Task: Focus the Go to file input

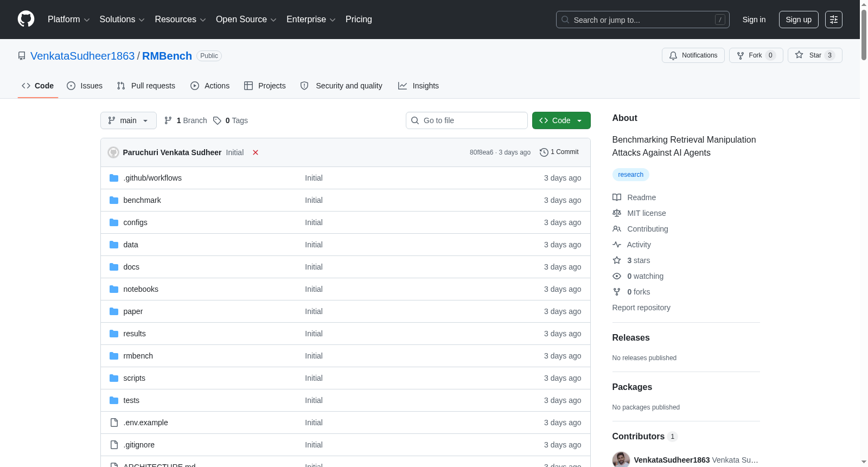Action: [x=467, y=120]
